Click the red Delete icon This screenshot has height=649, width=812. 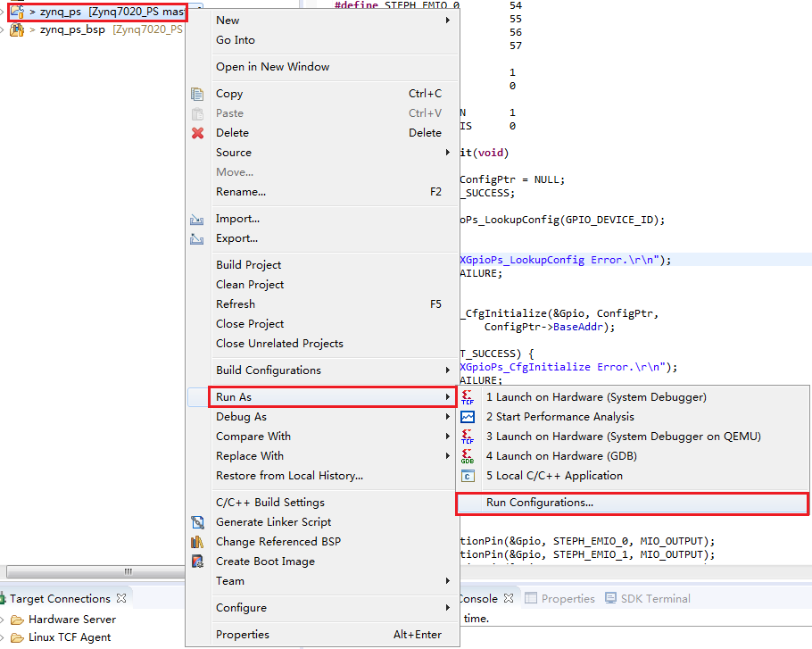coord(197,133)
